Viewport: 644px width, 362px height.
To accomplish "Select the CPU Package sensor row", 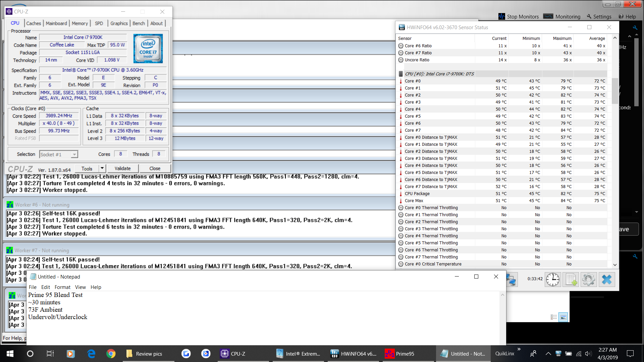I will [x=502, y=193].
